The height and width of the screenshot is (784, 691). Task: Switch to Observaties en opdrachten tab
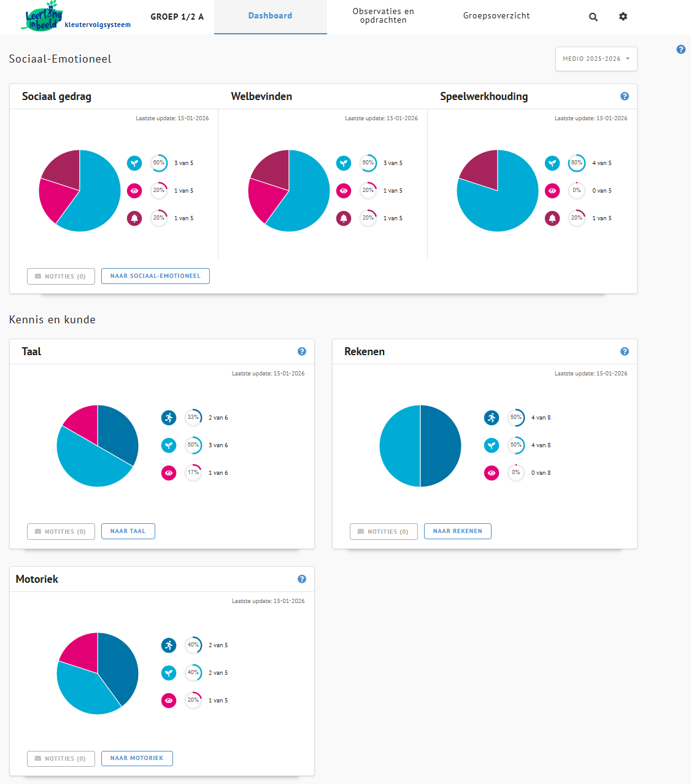click(x=383, y=16)
